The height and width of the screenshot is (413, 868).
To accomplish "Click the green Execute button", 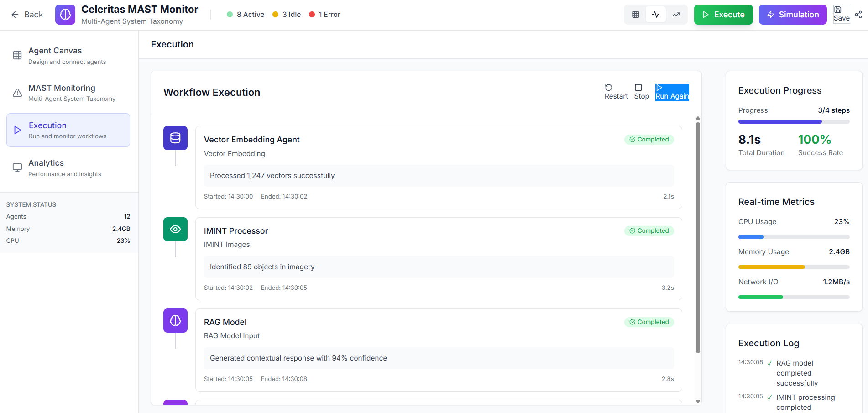I will tap(723, 15).
